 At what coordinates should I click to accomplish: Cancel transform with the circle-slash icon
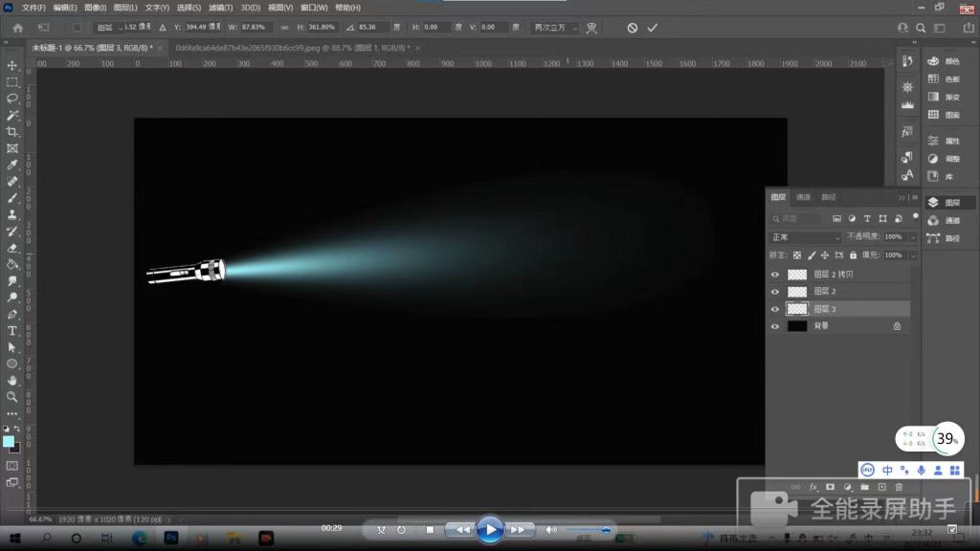(x=632, y=28)
